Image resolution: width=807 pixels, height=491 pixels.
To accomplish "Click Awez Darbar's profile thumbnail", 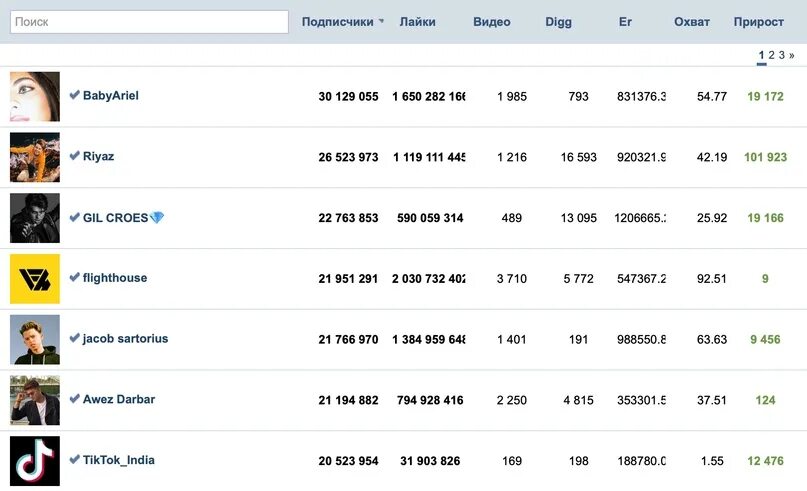I will (x=35, y=400).
